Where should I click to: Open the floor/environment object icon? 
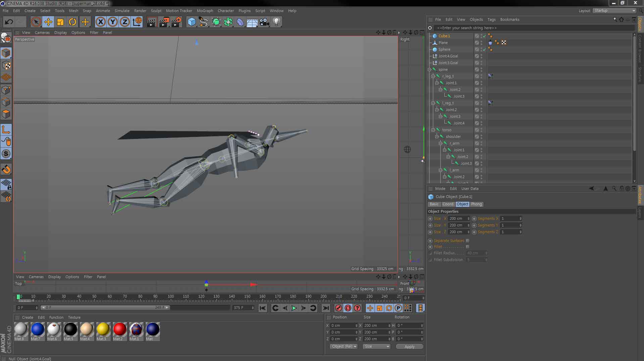[x=252, y=22]
